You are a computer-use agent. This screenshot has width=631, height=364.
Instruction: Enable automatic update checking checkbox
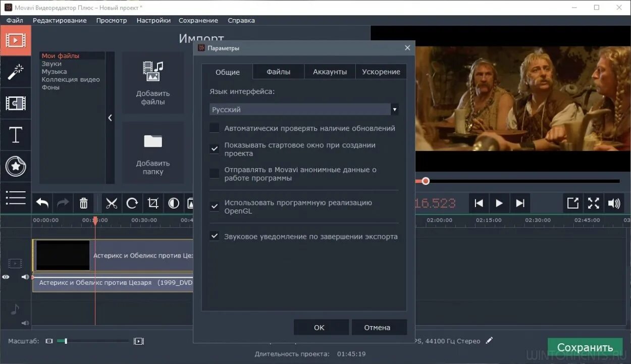(x=215, y=128)
